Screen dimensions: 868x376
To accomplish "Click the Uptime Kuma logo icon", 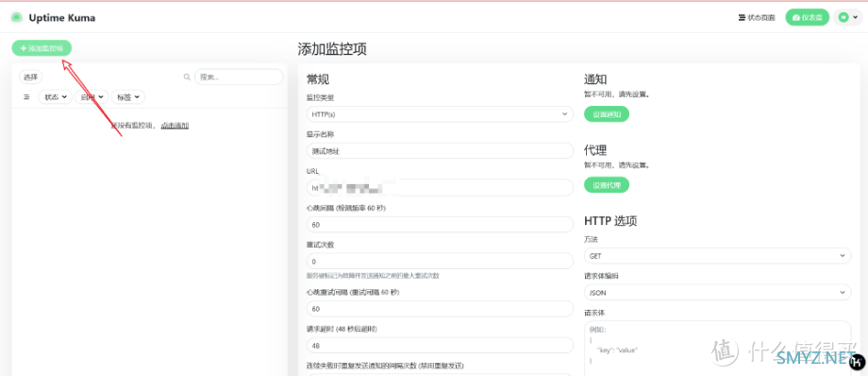I will point(17,18).
